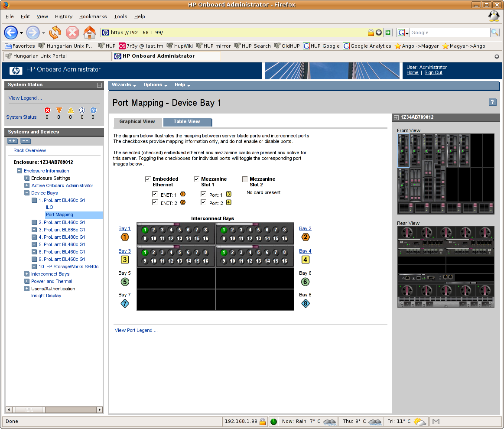504x429 pixels.
Task: Click the search magnifier icon
Action: pyautogui.click(x=494, y=32)
